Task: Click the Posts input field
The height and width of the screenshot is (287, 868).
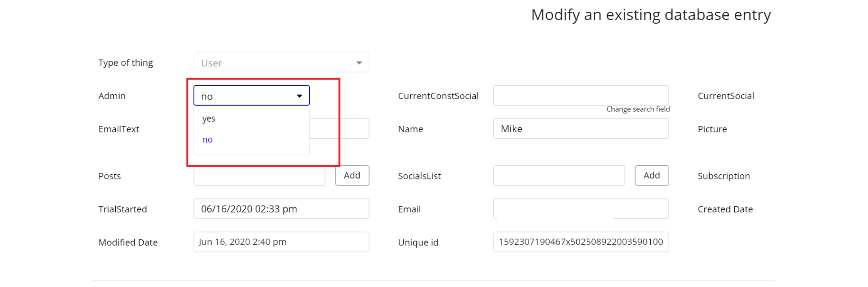Action: pyautogui.click(x=259, y=176)
